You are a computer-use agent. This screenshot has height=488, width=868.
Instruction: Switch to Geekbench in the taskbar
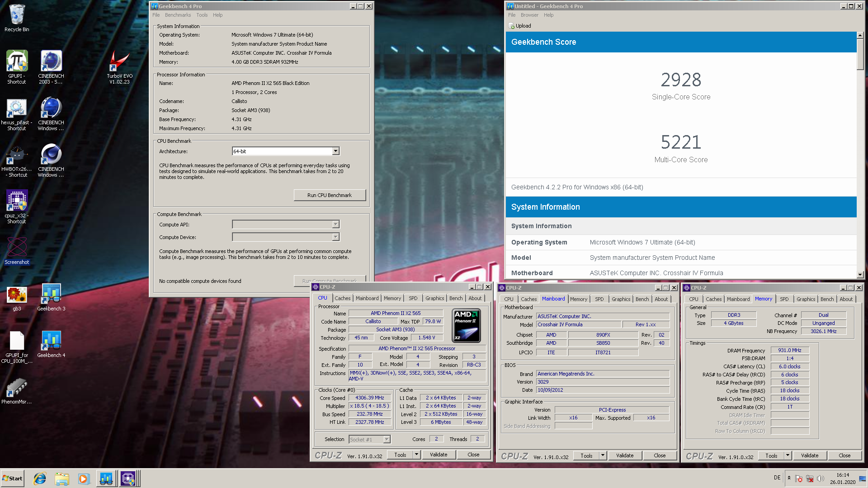click(x=106, y=479)
